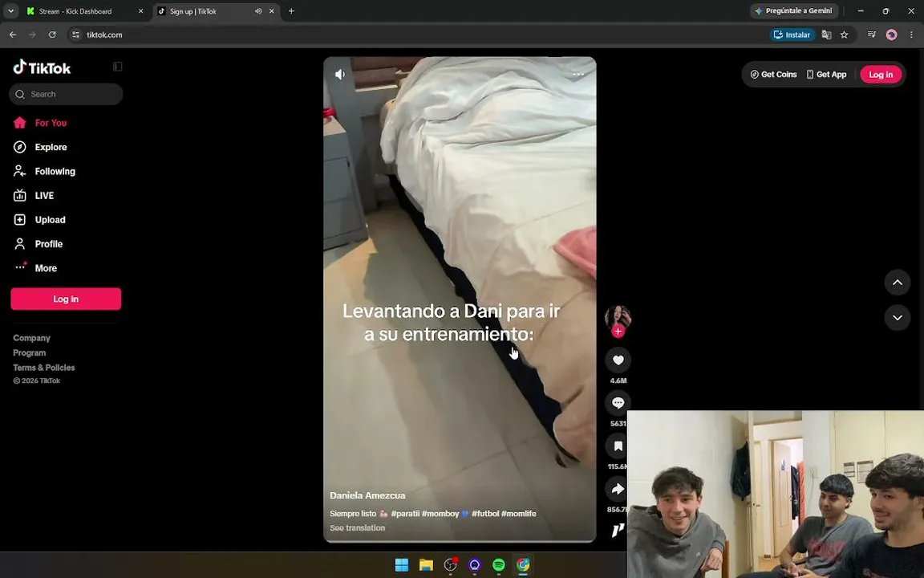924x578 pixels.
Task: Open OBS Studio from the taskbar
Action: pos(450,565)
